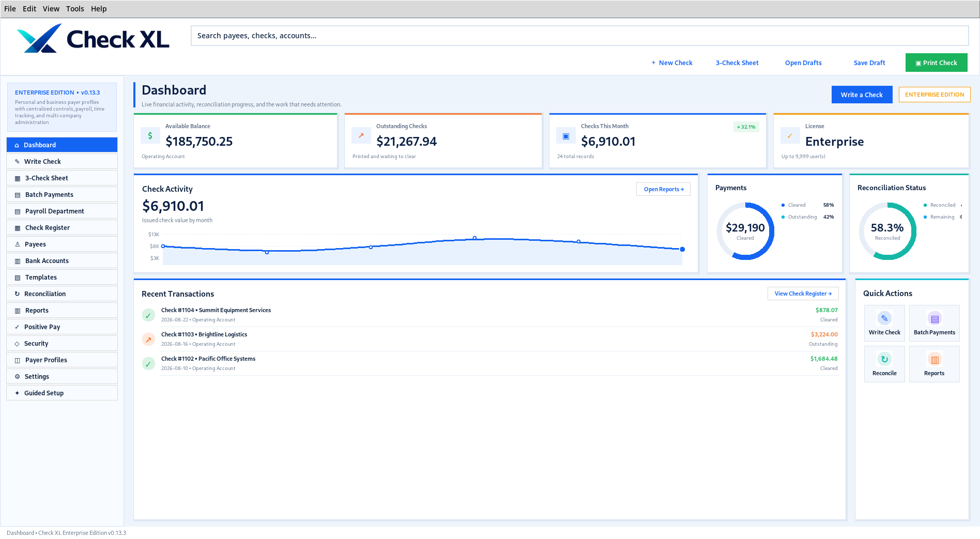Open the Help menu
Viewport: 980px width, 539px height.
pos(99,9)
